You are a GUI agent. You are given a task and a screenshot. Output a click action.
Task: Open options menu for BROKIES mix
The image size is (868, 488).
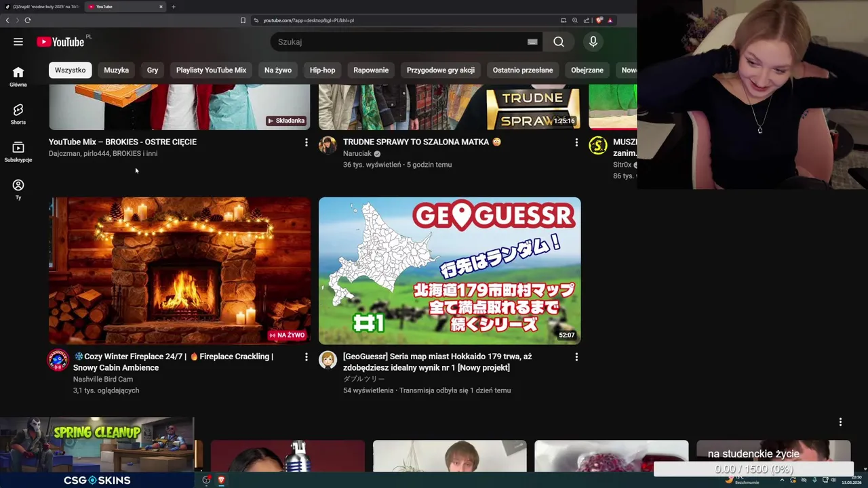pos(306,142)
